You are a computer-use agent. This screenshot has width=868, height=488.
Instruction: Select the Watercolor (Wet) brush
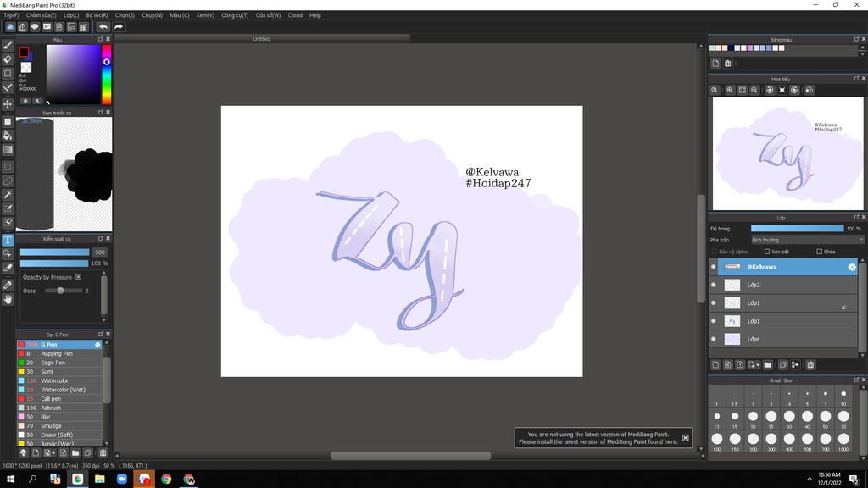(x=60, y=390)
